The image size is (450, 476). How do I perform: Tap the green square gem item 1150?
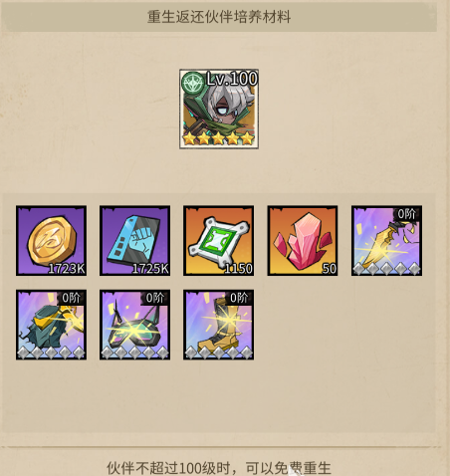(219, 241)
